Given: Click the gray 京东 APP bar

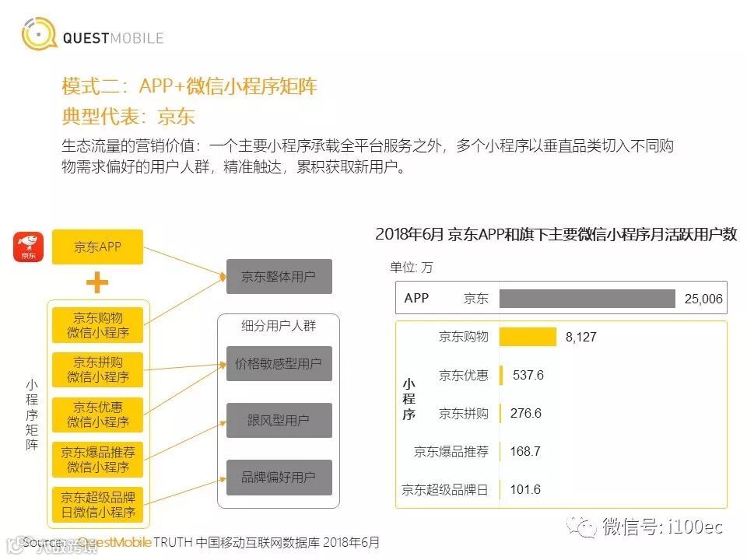Looking at the screenshot, I should [x=587, y=299].
